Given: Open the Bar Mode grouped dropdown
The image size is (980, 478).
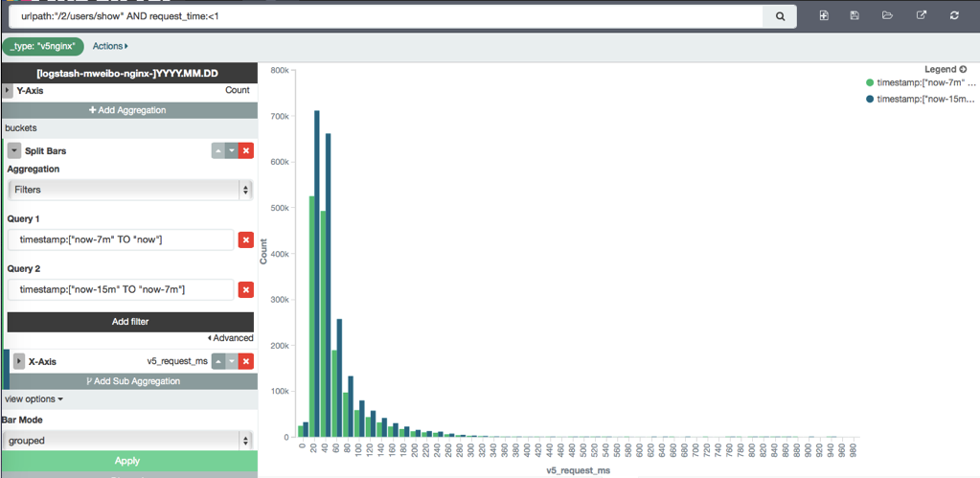Looking at the screenshot, I should 129,441.
